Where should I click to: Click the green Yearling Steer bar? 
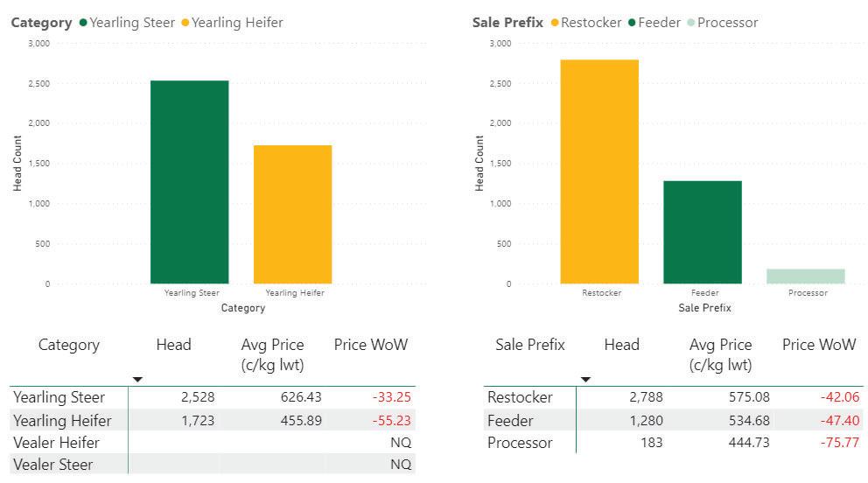click(190, 182)
